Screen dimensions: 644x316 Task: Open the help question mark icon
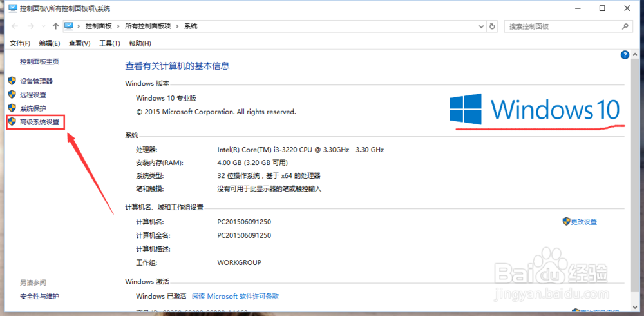(x=625, y=55)
